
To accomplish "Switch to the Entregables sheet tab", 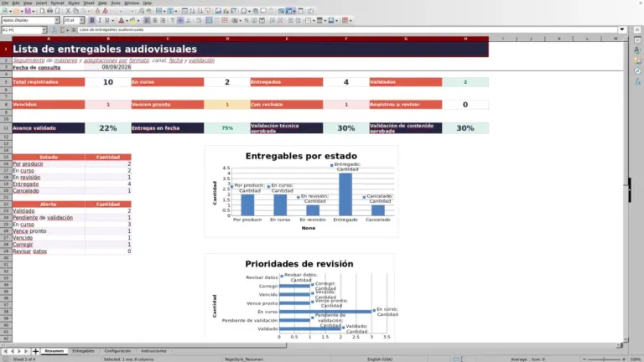I will [x=83, y=351].
